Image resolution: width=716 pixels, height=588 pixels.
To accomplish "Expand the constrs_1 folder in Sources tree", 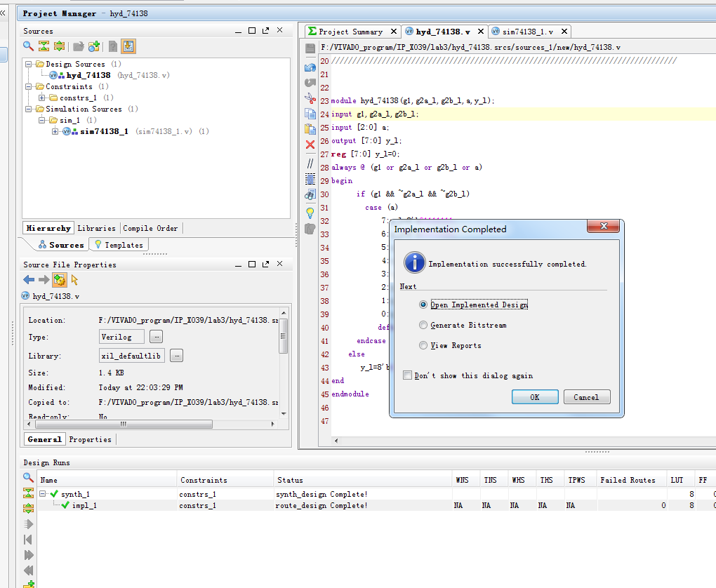I will click(x=42, y=98).
